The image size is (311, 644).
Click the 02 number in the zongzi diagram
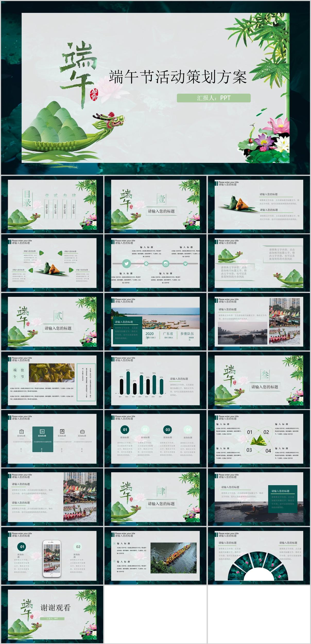coord(266,432)
